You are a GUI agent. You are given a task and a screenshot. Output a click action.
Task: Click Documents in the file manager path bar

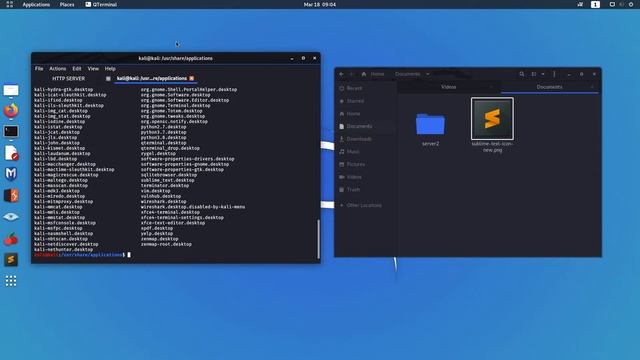(407, 74)
